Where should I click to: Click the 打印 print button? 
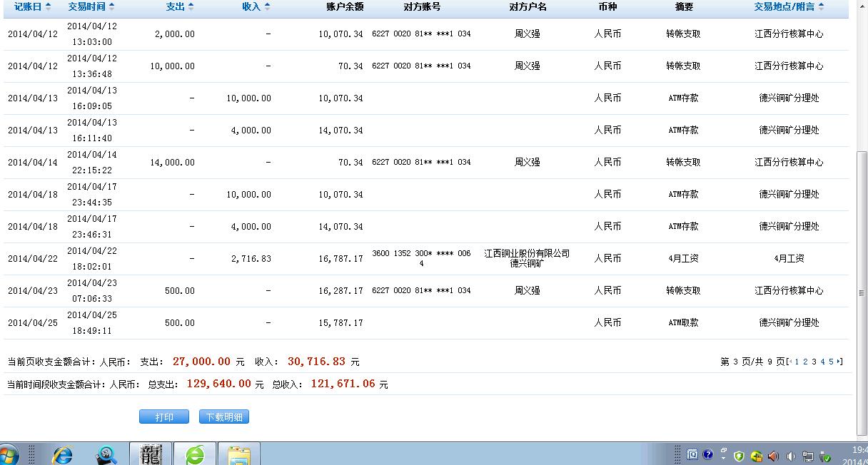click(x=164, y=417)
